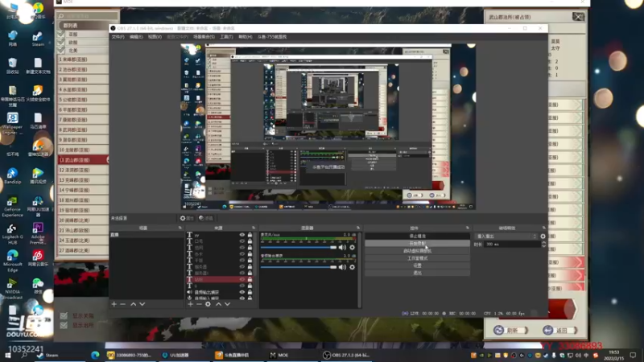
Task: Switch to the OBS 27.1.3 taskbar item
Action: 346,356
